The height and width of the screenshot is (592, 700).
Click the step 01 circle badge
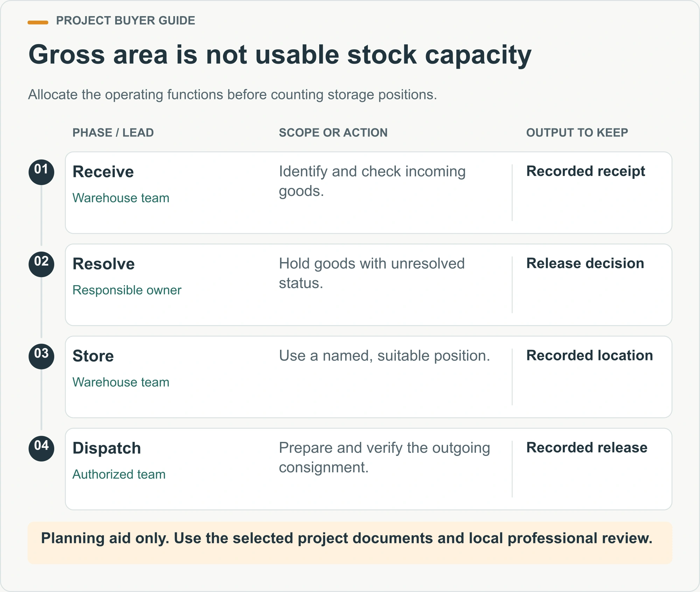click(41, 172)
